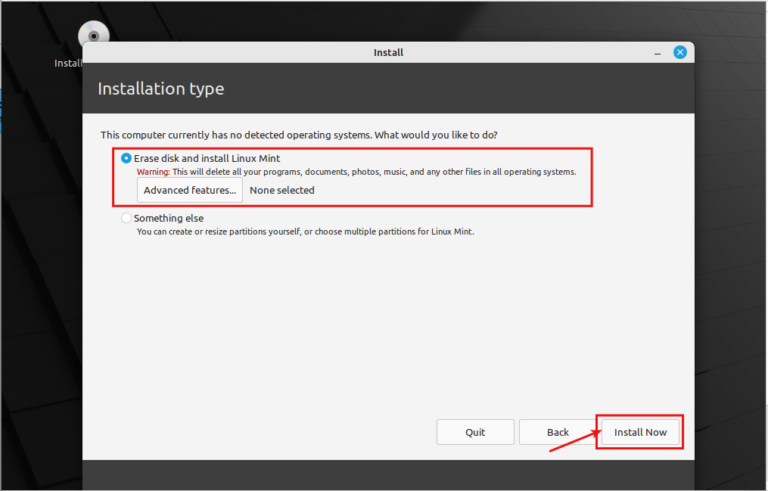Click the red Warning text line
Image resolution: width=768 pixels, height=491 pixels.
(356, 172)
